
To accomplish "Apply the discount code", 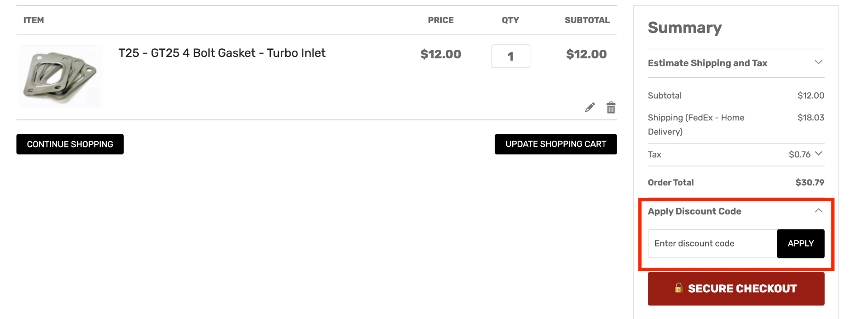I will click(801, 243).
